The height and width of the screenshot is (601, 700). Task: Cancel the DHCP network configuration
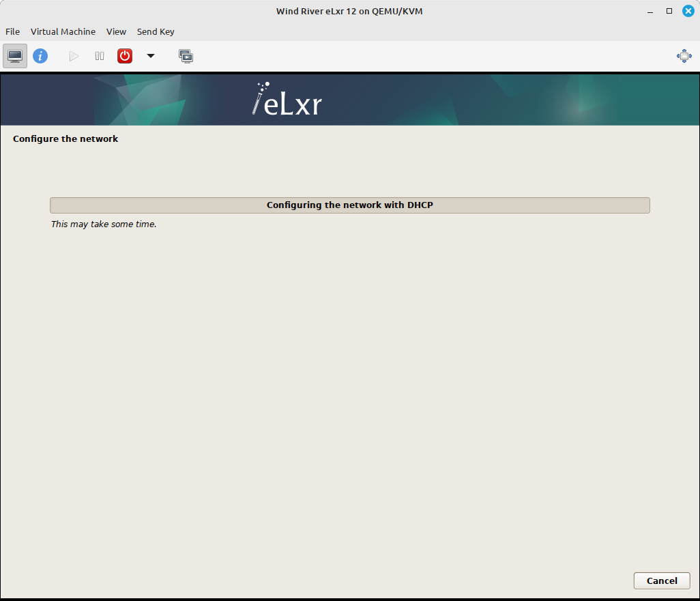point(661,581)
